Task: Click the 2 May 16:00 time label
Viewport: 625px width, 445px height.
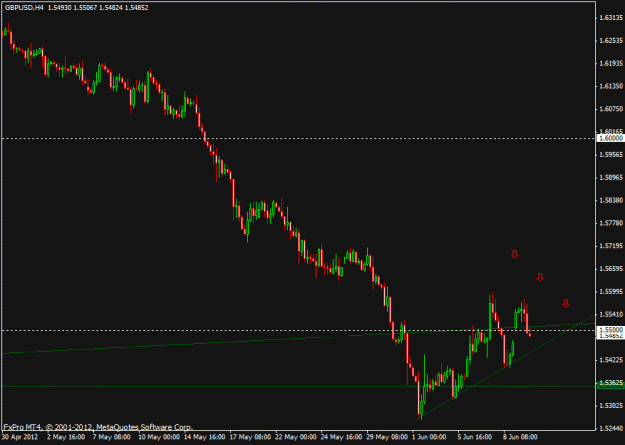Action: coord(66,437)
